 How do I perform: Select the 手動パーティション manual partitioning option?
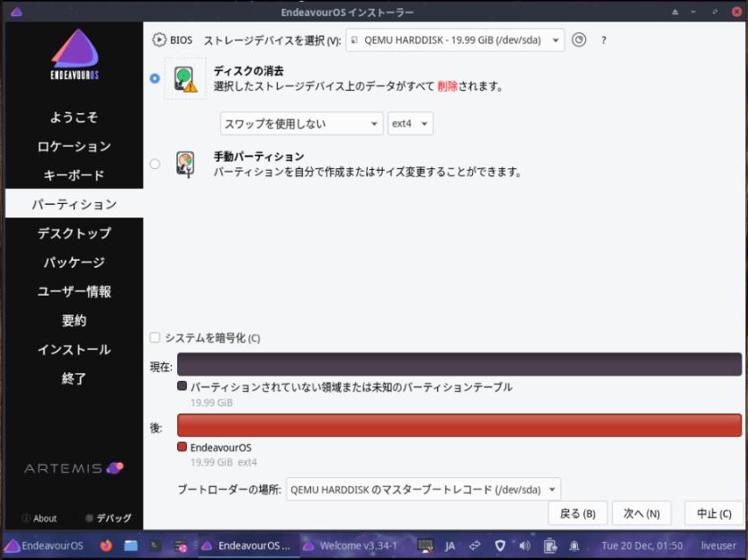coord(155,164)
